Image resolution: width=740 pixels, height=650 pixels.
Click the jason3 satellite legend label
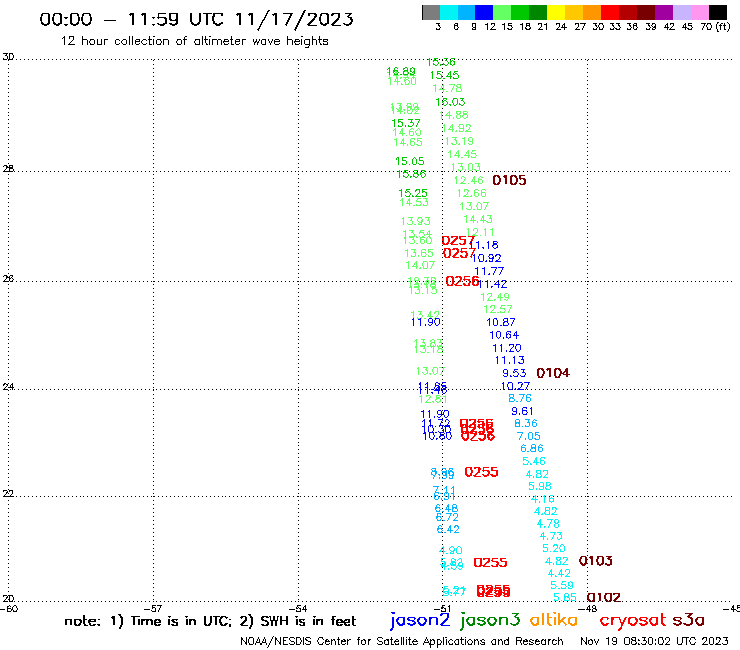pyautogui.click(x=490, y=620)
